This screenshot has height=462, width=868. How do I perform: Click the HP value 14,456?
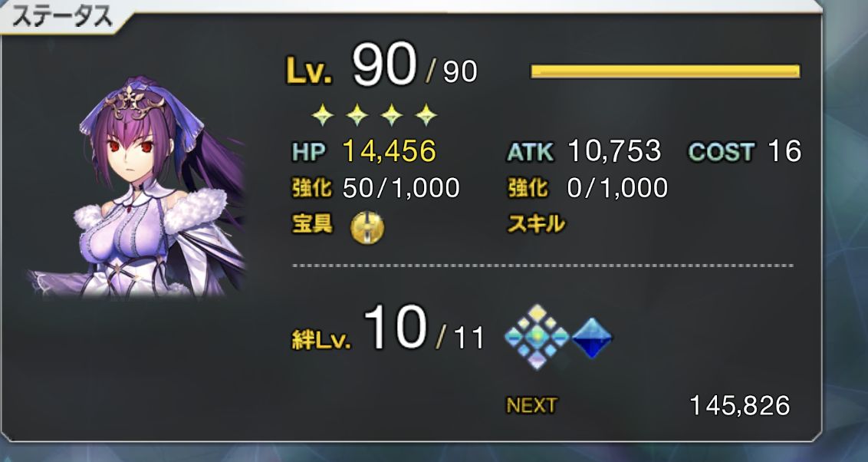(x=390, y=151)
